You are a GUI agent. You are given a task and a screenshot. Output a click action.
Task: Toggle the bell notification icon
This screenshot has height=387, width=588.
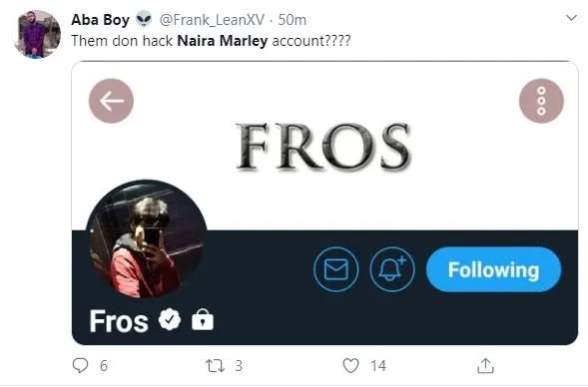point(392,269)
